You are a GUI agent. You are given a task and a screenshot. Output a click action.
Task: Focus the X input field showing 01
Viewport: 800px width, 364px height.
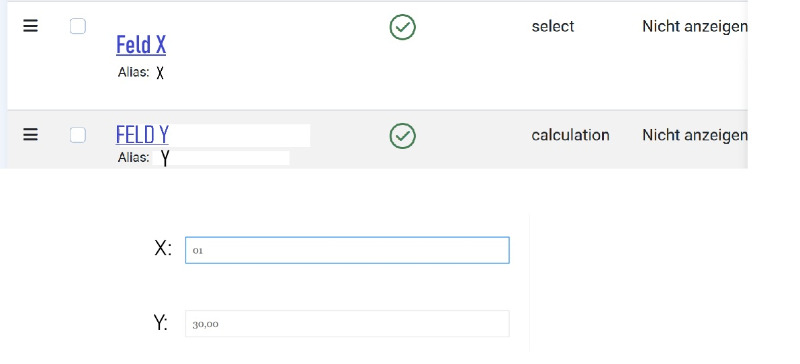pyautogui.click(x=347, y=250)
